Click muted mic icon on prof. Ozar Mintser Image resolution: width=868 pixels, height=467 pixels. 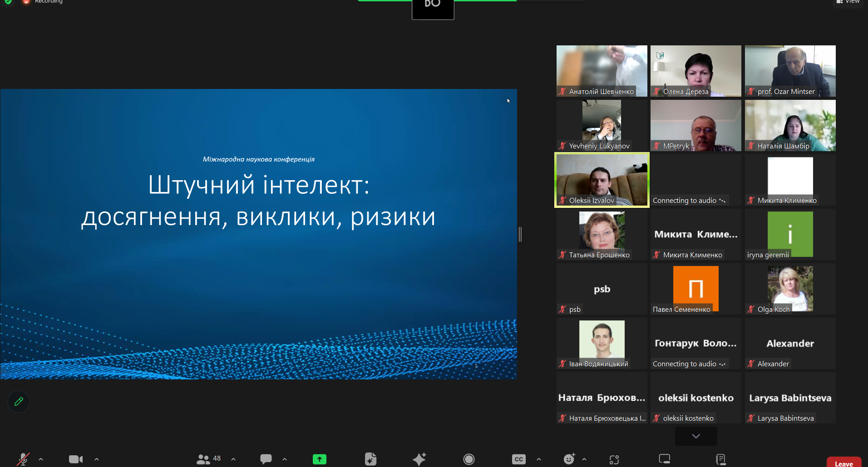click(x=751, y=91)
